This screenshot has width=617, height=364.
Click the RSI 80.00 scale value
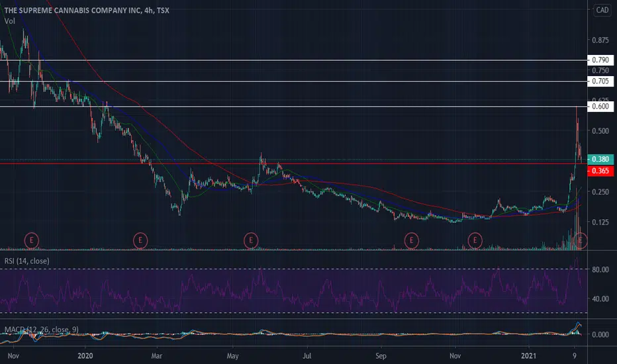pyautogui.click(x=600, y=269)
